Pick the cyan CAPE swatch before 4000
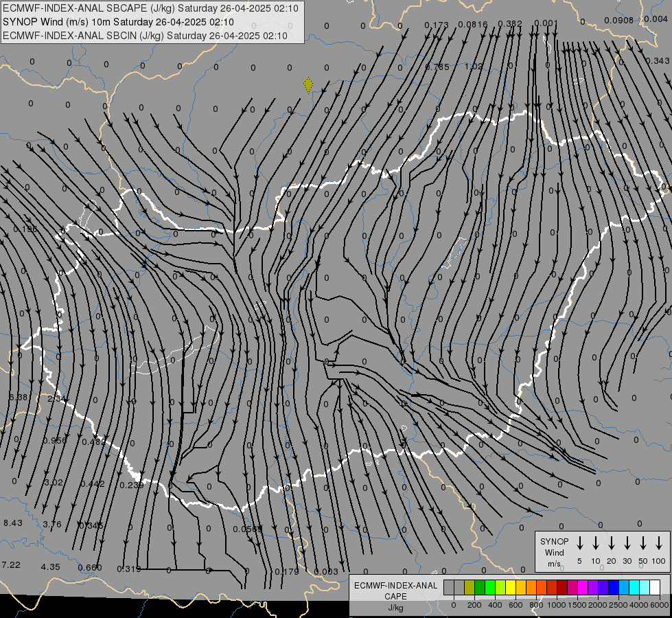This screenshot has height=618, width=672. coord(634,587)
